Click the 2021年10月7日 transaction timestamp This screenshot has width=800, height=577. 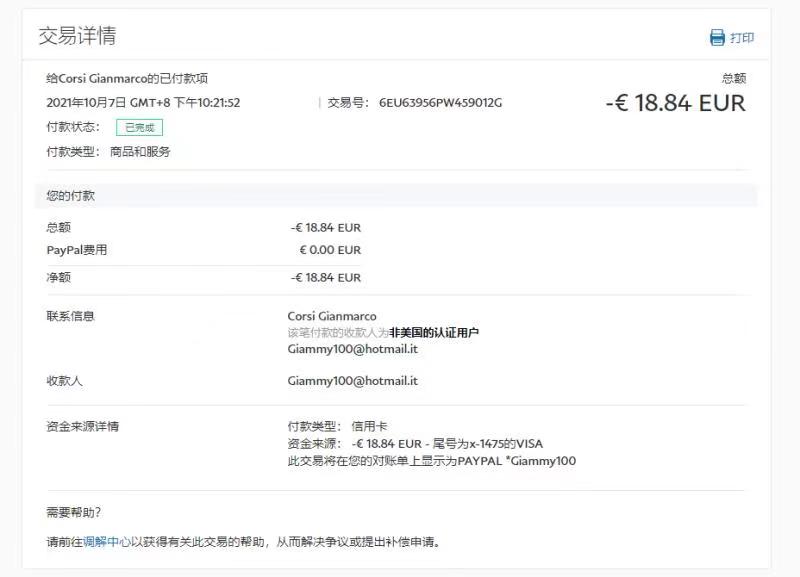point(143,102)
